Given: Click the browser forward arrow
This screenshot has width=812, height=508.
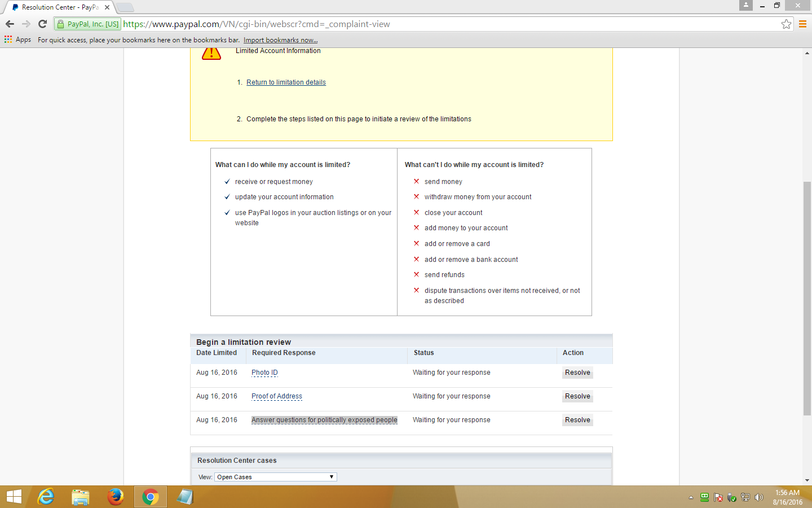Looking at the screenshot, I should [x=26, y=24].
